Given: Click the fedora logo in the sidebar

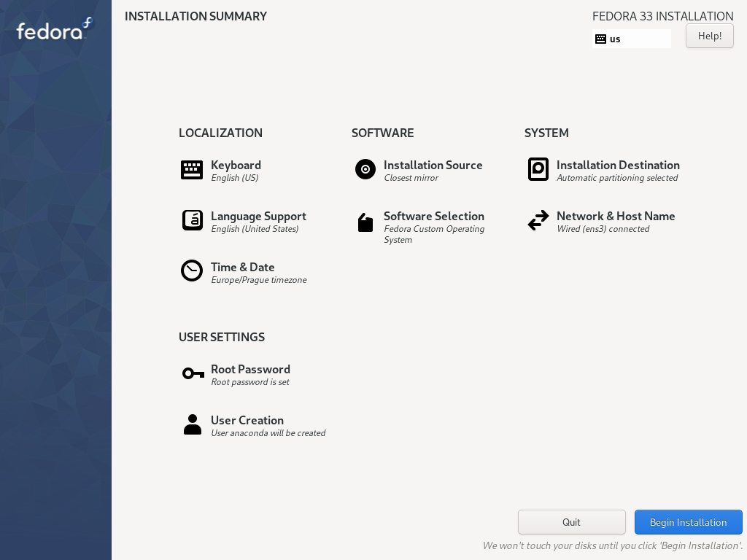Looking at the screenshot, I should [x=55, y=29].
